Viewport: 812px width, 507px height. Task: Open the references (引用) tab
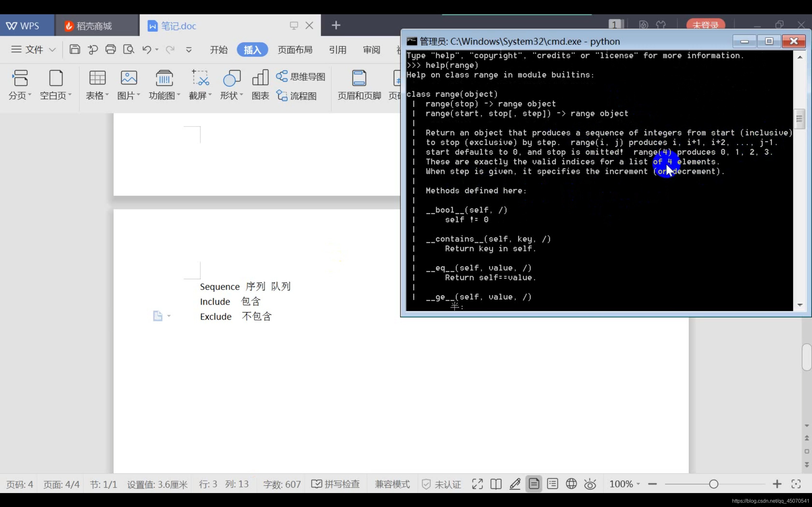(337, 50)
